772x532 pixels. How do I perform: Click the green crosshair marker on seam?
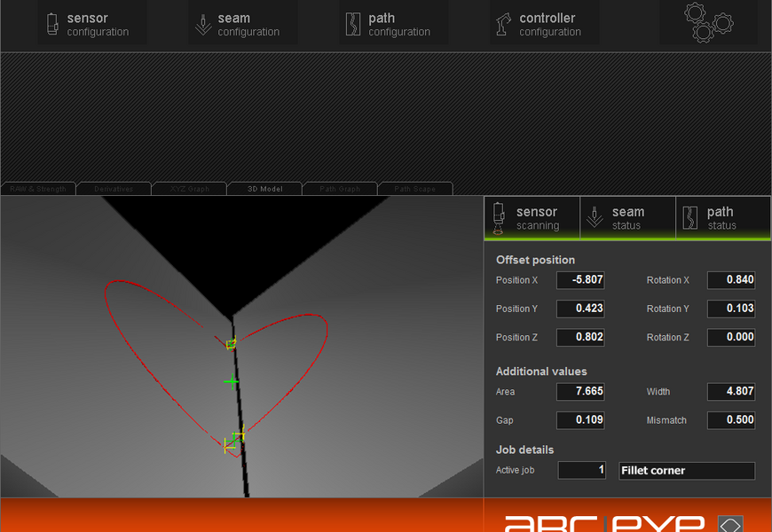[x=232, y=382]
